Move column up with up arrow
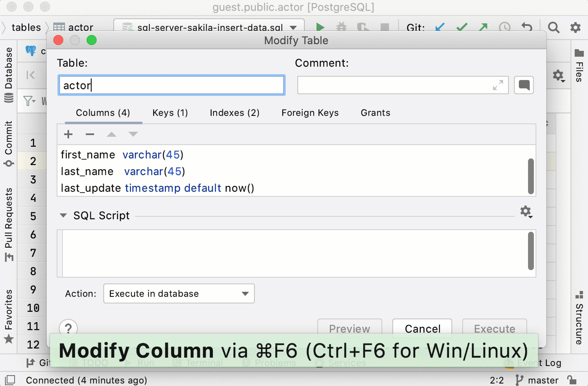The height and width of the screenshot is (386, 588). pyautogui.click(x=112, y=134)
